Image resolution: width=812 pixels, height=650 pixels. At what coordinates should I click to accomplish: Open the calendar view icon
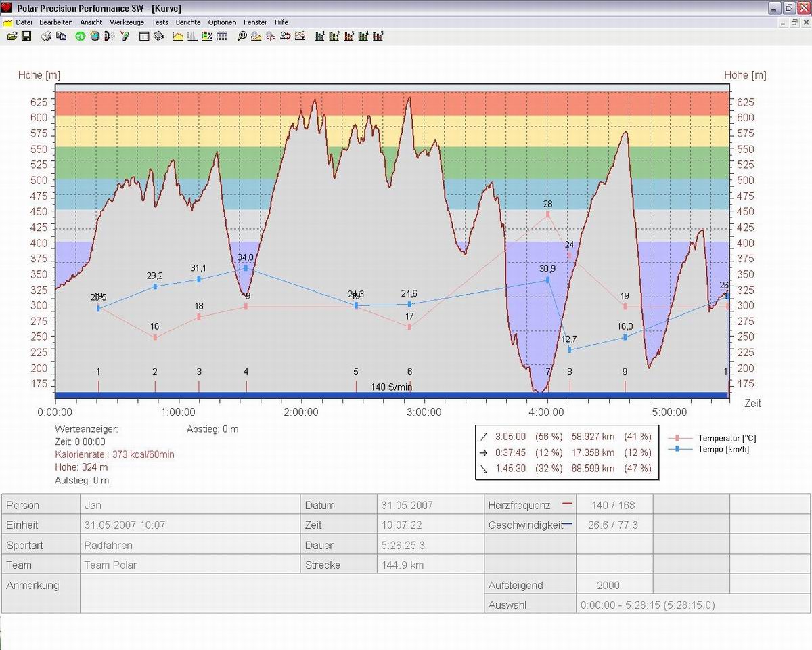(144, 36)
